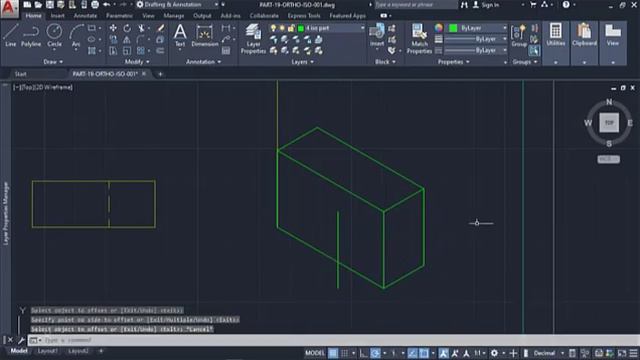Click the Rotate tool in Modify panel
This screenshot has height=360, width=640.
(127, 28)
